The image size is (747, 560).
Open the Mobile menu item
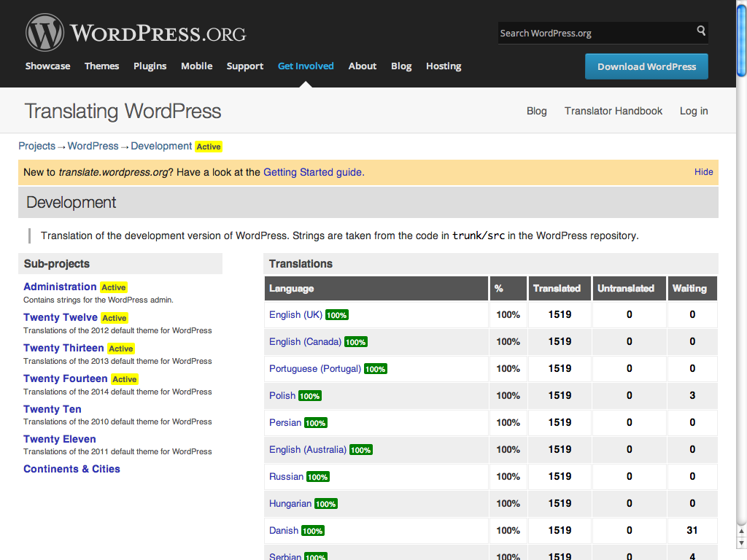point(197,66)
